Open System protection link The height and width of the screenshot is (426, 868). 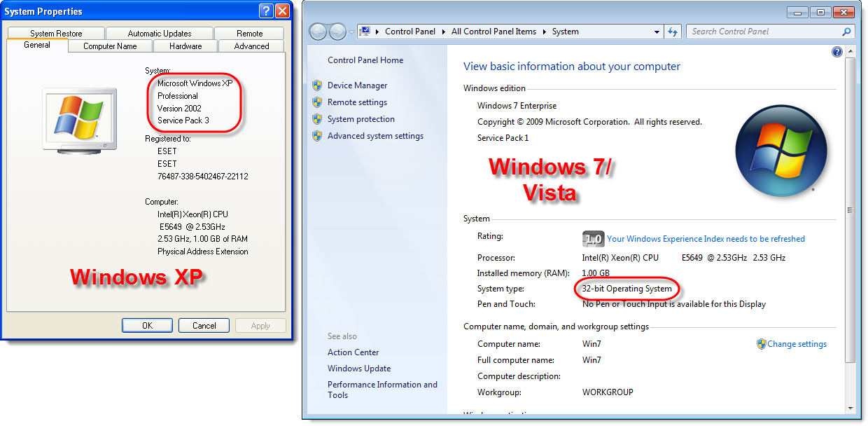(x=361, y=119)
